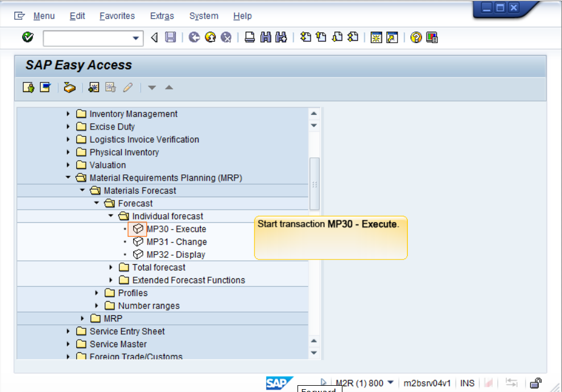Click the Previous Page icon
Image resolution: width=562 pixels, height=392 pixels.
coord(321,37)
